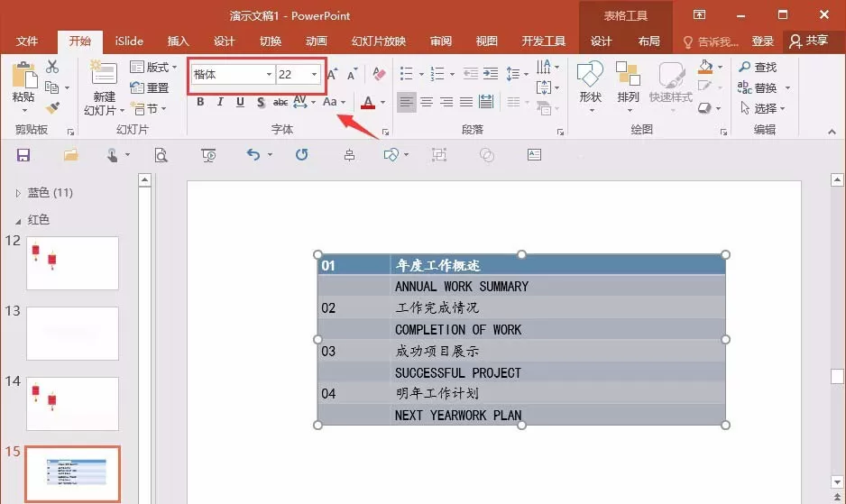Decrease list indent level
Screen dimensions: 846x504
click(x=471, y=73)
